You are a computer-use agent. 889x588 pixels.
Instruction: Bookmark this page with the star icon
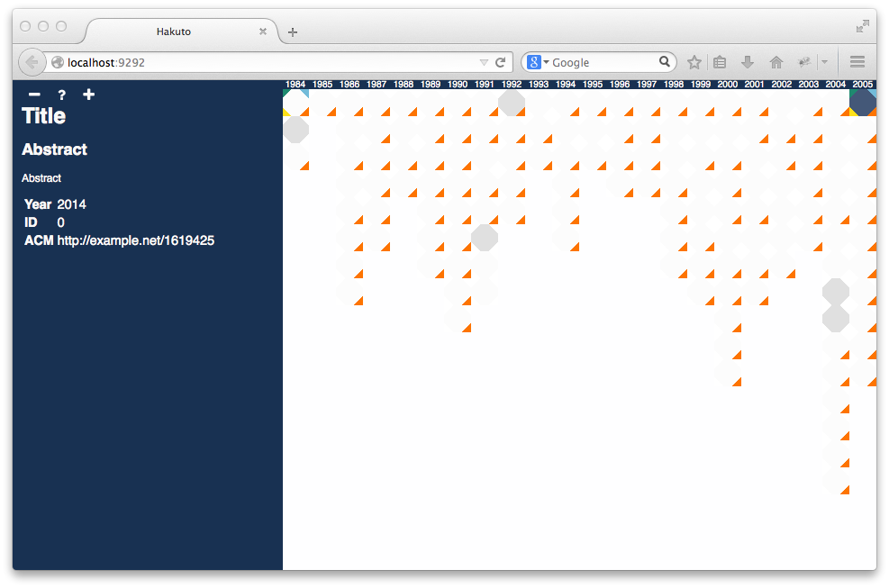(694, 62)
